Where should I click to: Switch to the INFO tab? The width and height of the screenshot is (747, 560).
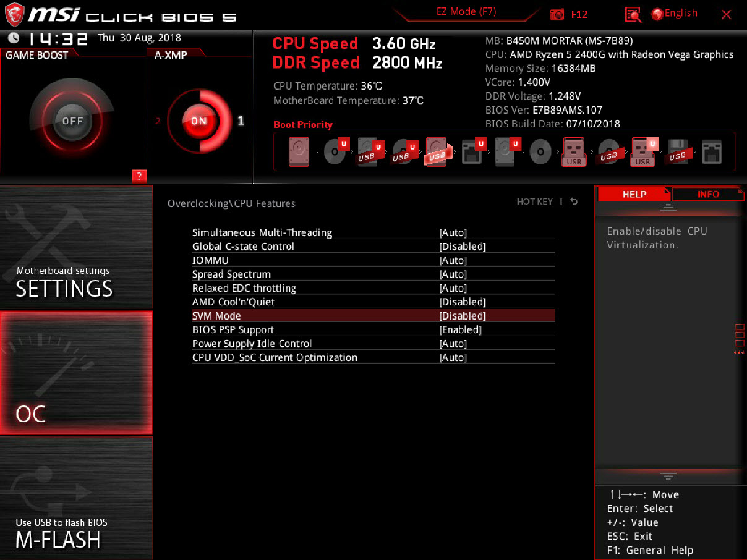[708, 194]
